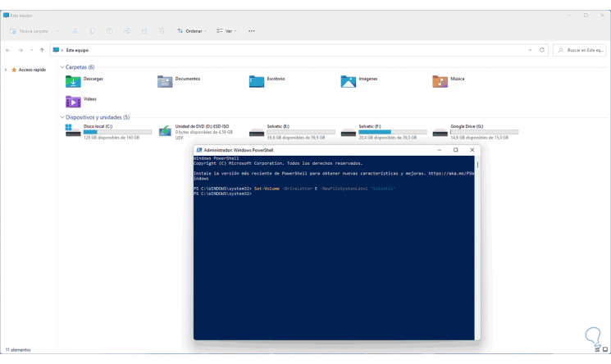This screenshot has width=611, height=364.
Task: Select the Descargas folder icon
Action: coord(73,81)
